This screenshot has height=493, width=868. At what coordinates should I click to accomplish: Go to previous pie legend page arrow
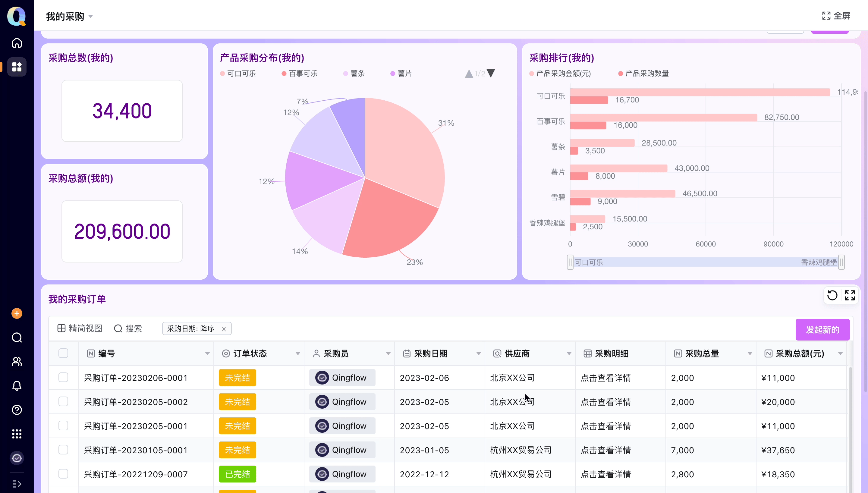[x=469, y=74]
